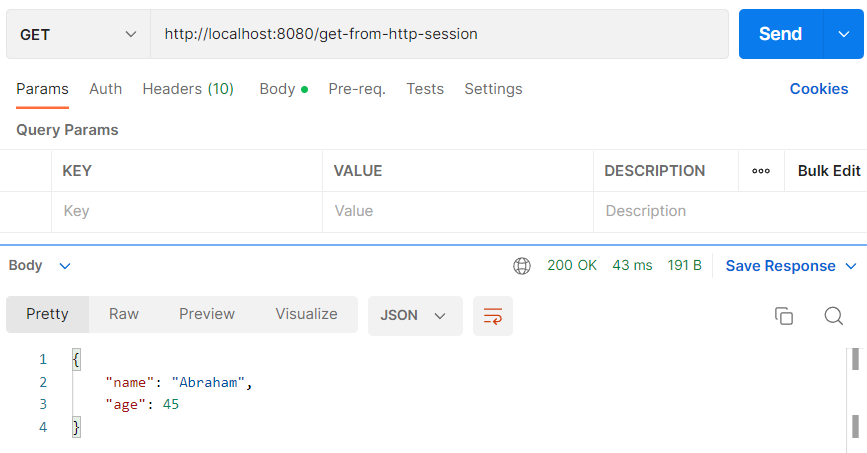The height and width of the screenshot is (453, 867).
Task: Switch to Raw response view
Action: coord(124,314)
